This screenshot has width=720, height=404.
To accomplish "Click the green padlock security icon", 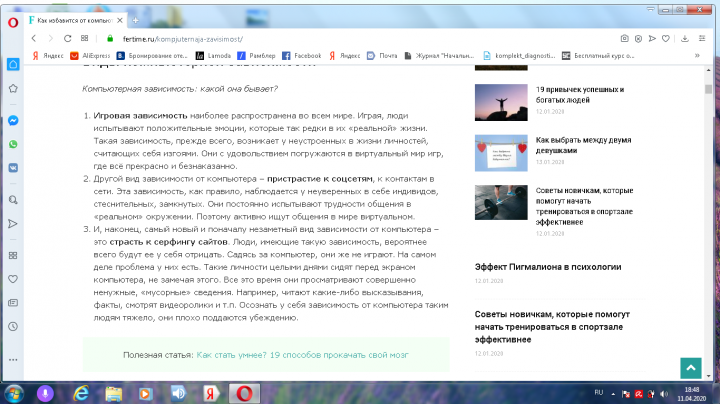I will click(x=110, y=39).
